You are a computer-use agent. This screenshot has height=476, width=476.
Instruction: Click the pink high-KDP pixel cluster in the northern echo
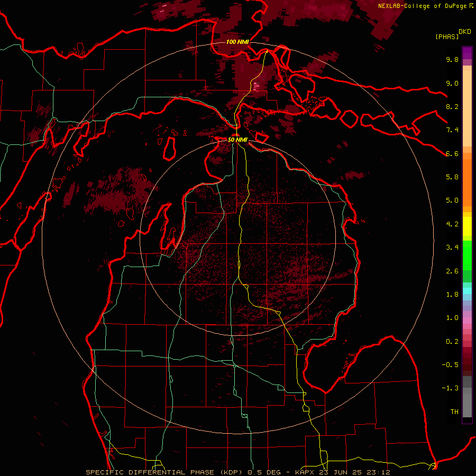[256, 87]
